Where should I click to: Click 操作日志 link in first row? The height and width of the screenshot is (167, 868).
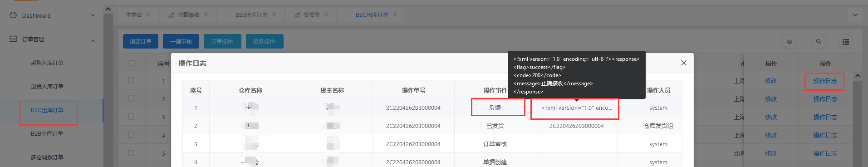(825, 81)
